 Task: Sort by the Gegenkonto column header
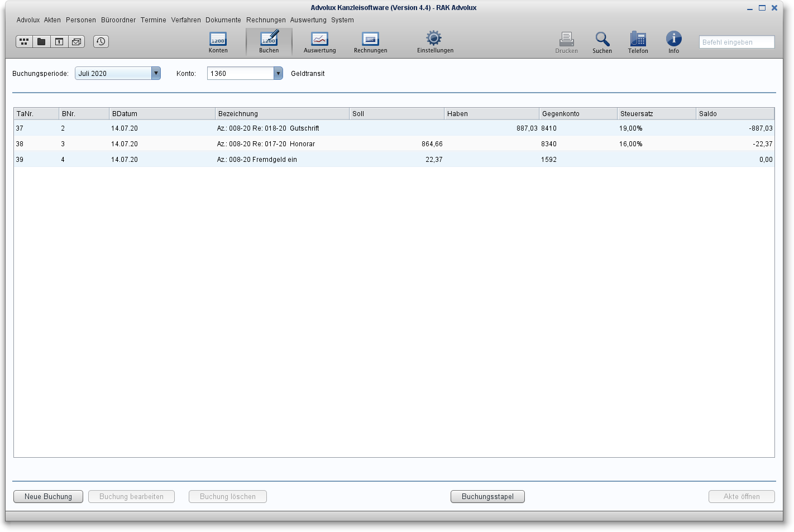click(578, 113)
